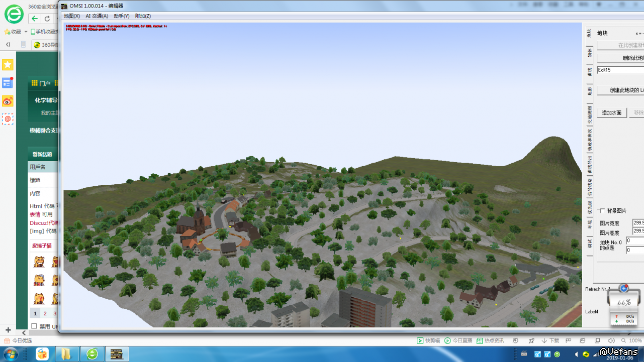This screenshot has width=644, height=362.
Task: Open the AI 交通(A) menu
Action: tap(97, 16)
